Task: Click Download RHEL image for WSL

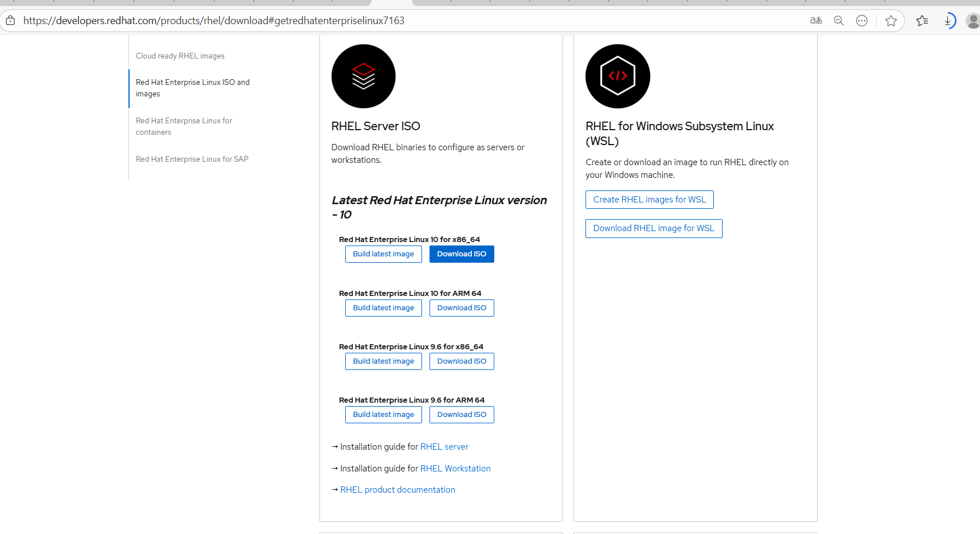Action: (x=654, y=228)
